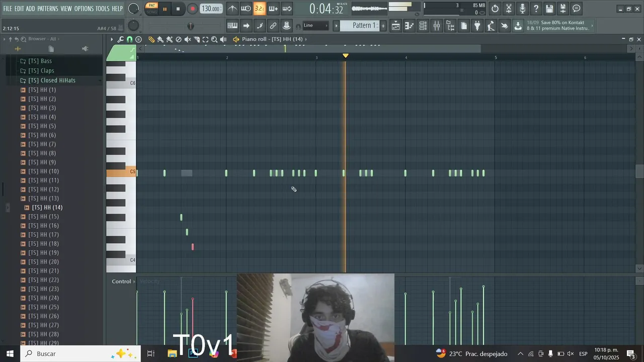Toggle the piano roll speaker target icon
Screen dimensions: 644x362
coord(236,39)
